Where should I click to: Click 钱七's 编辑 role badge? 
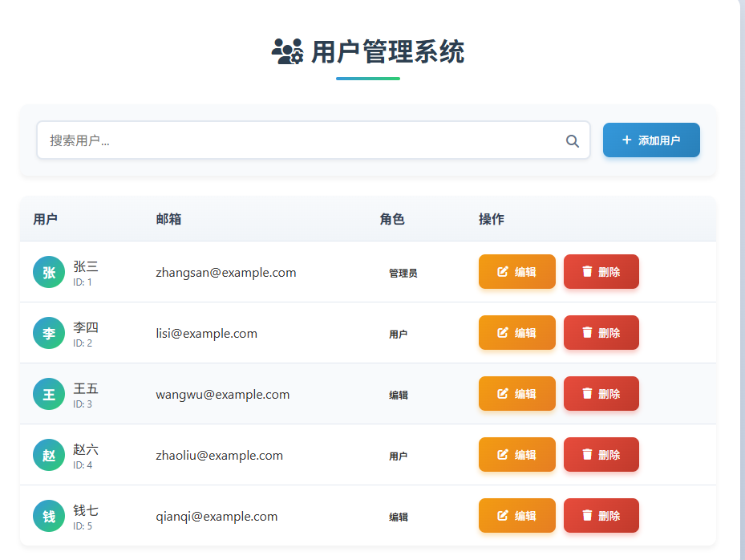398,517
